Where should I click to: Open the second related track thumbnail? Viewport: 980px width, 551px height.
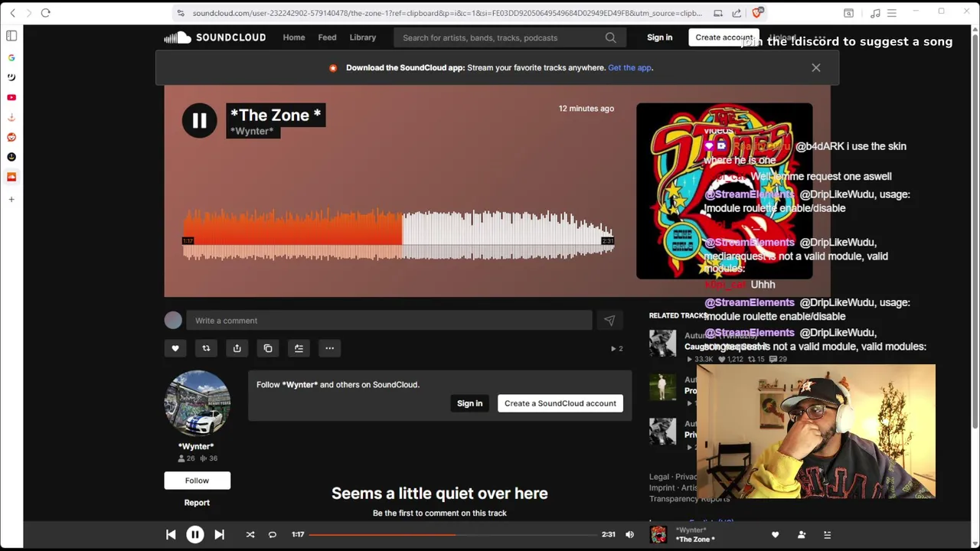663,388
